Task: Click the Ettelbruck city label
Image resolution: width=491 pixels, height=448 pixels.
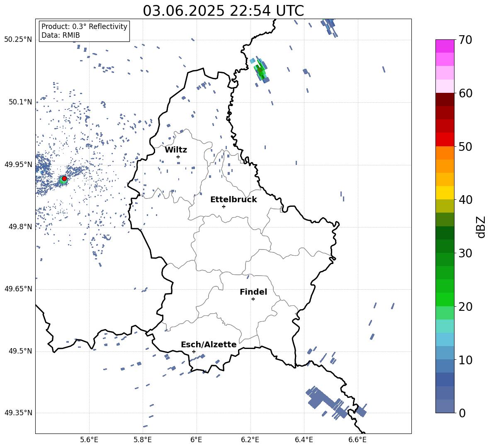Action: (x=233, y=200)
